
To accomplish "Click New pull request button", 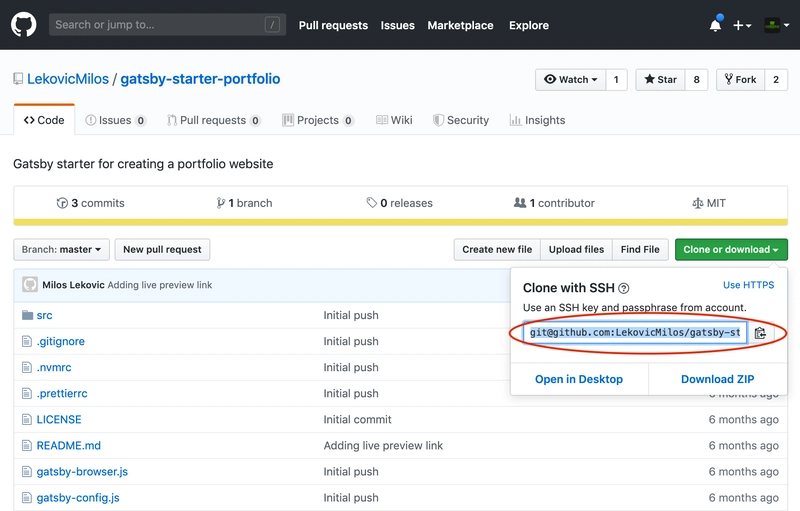I will click(x=162, y=249).
